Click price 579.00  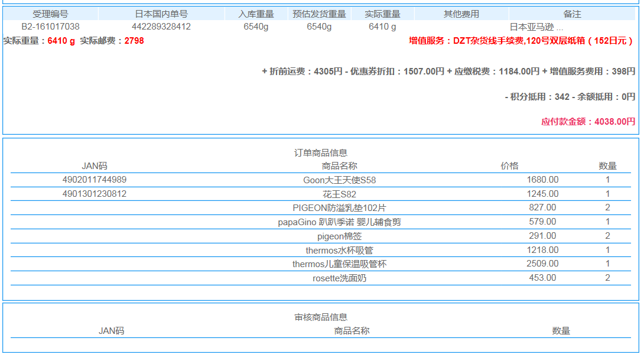pos(542,222)
